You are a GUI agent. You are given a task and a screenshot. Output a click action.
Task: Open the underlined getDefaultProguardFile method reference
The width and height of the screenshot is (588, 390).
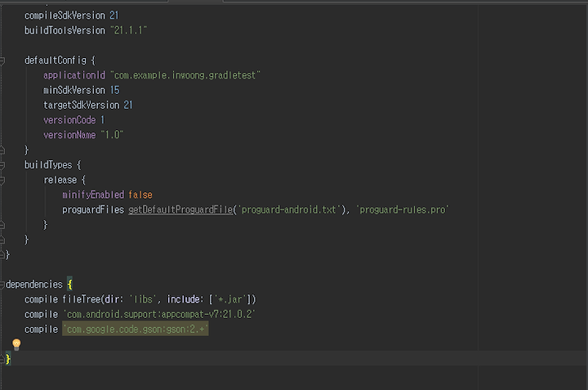point(180,209)
